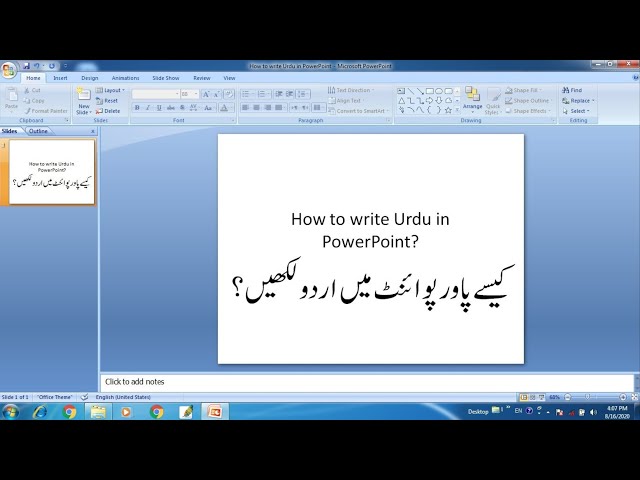Open the Layout dropdown
The image size is (640, 480).
coord(110,90)
